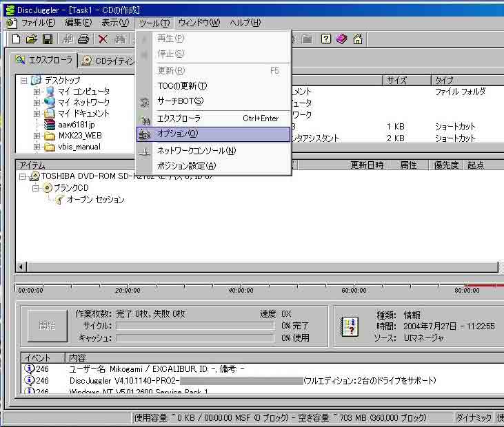
Task: Choose TOCの更新(T) menu entry
Action: (214, 85)
